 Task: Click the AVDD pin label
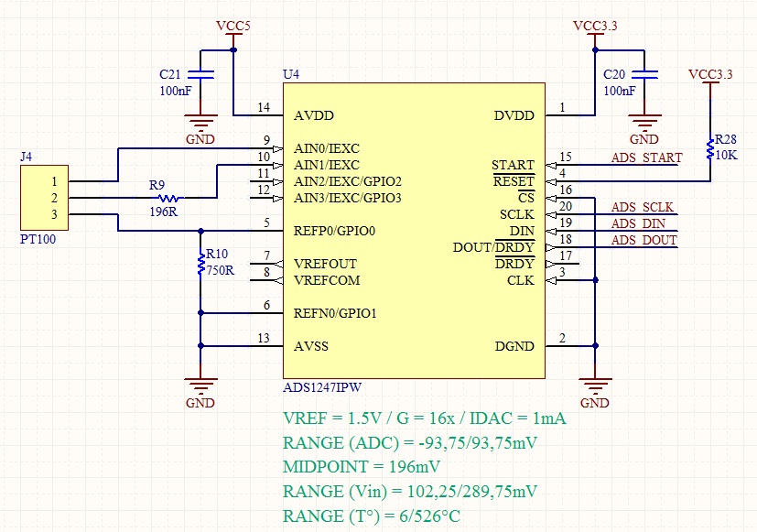(x=314, y=115)
